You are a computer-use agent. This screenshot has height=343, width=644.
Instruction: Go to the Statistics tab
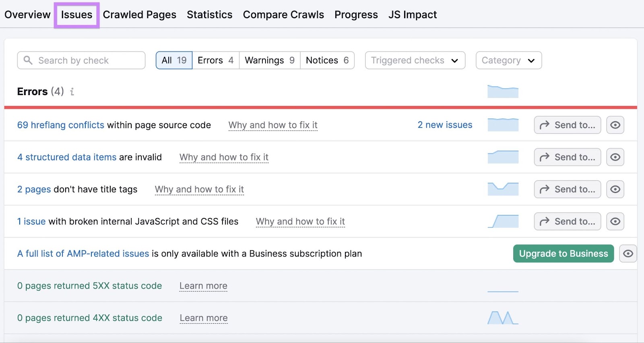tap(209, 15)
